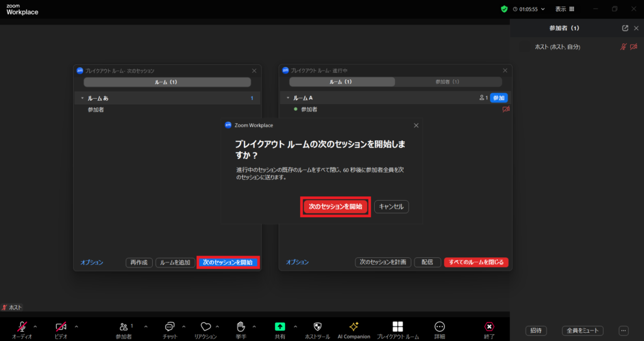
Task: Turn on the video camera toggle
Action: click(61, 326)
